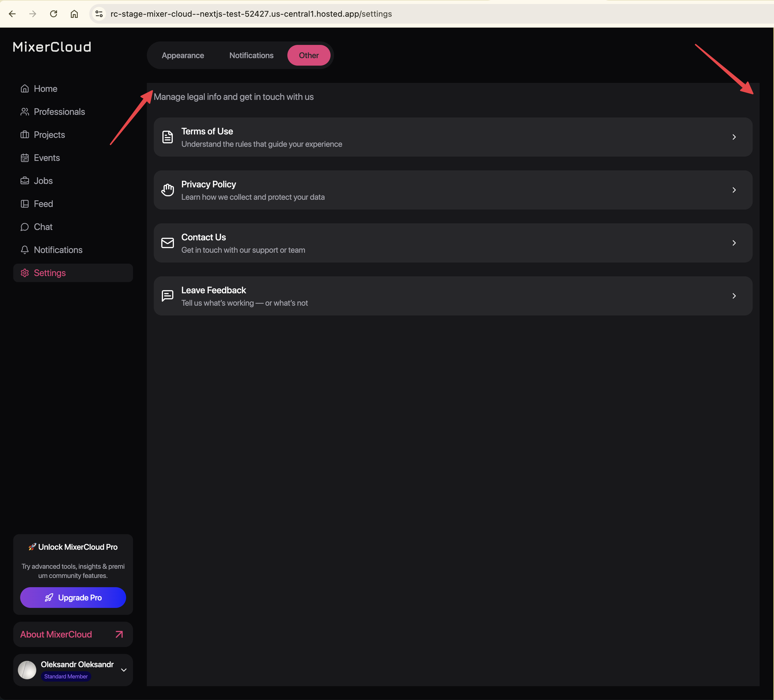The image size is (774, 700).
Task: Expand the Oleksandr user profile menu
Action: 124,670
